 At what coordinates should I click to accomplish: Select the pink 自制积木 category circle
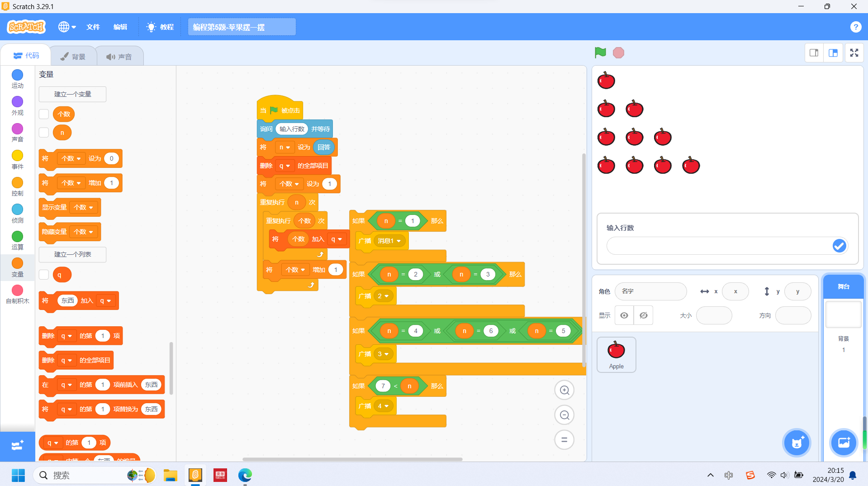pyautogui.click(x=17, y=291)
